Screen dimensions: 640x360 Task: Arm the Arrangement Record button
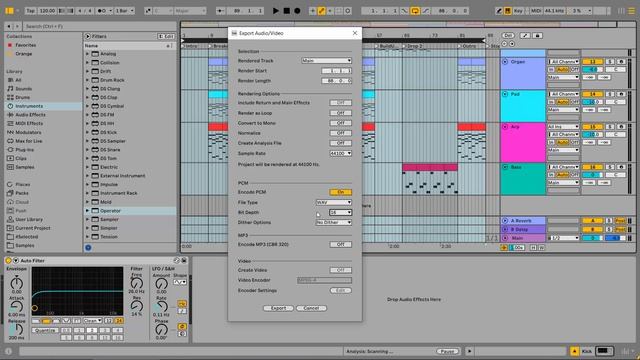pyautogui.click(x=297, y=11)
